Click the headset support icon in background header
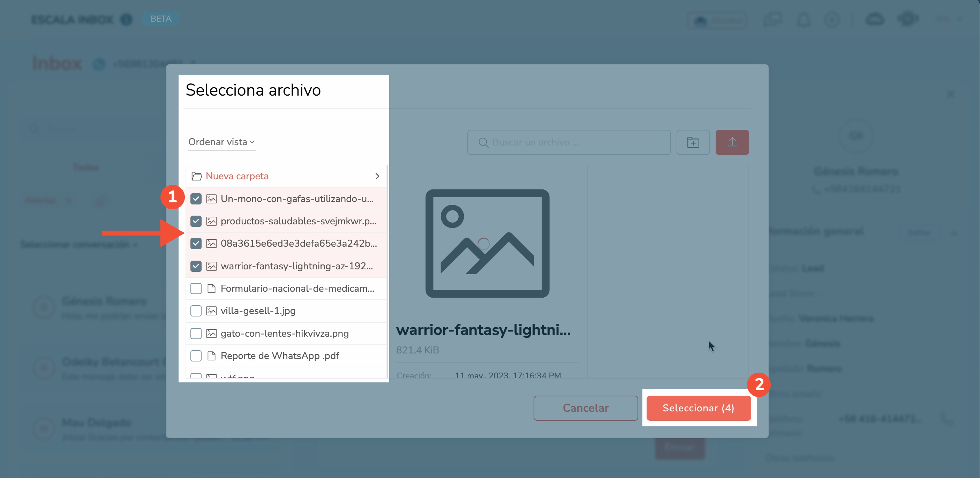This screenshot has height=478, width=980. click(x=908, y=19)
